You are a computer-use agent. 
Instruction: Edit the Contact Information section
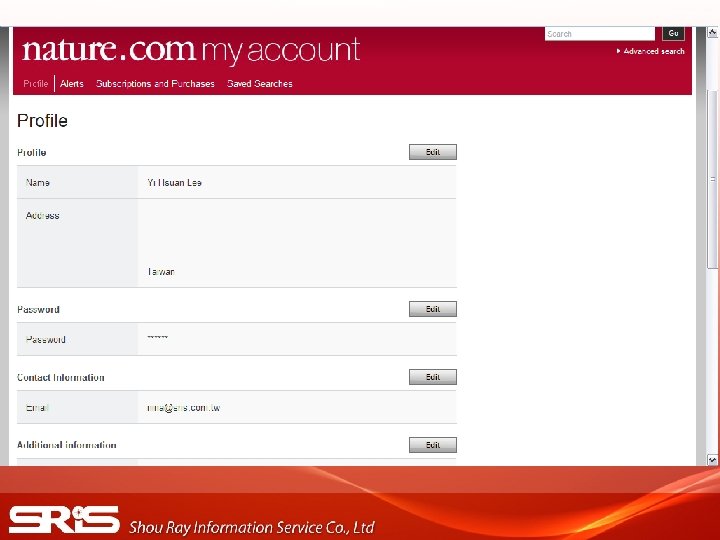[x=433, y=377]
